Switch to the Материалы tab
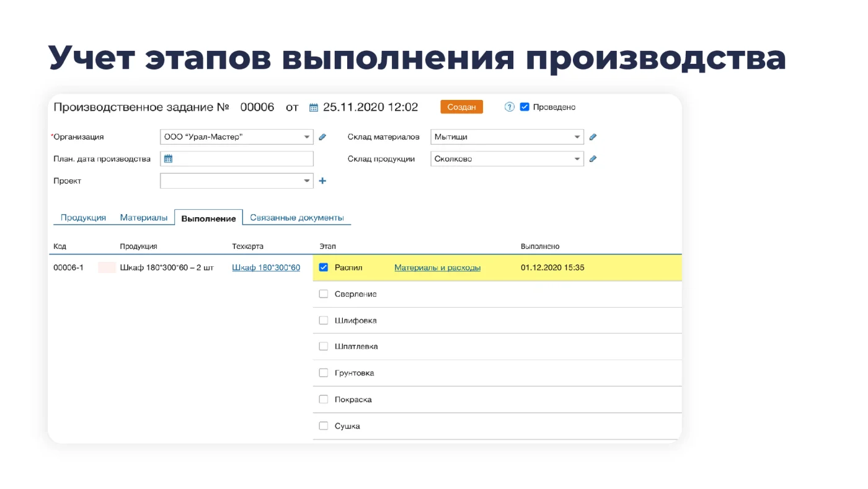The image size is (868, 489). 144,218
